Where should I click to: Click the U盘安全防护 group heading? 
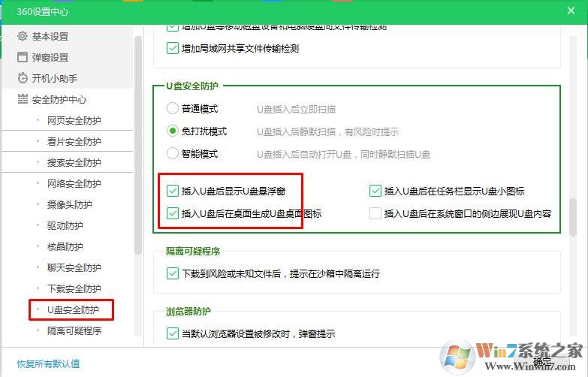[192, 86]
